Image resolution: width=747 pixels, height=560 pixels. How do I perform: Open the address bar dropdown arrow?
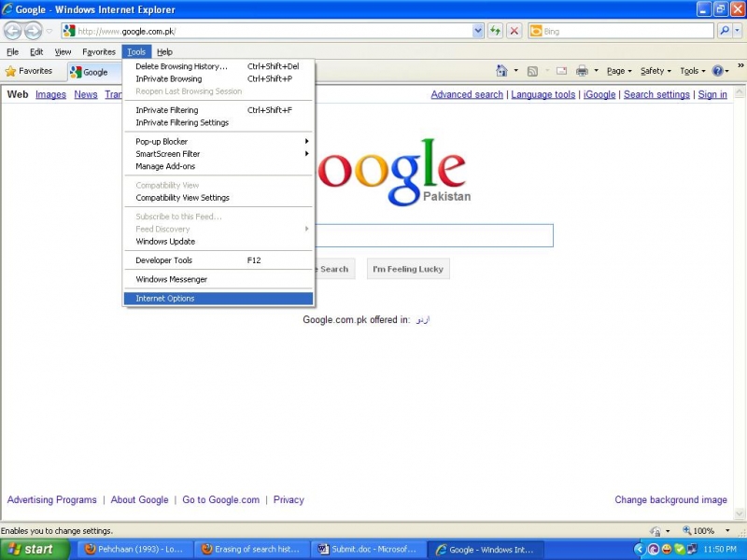[479, 30]
